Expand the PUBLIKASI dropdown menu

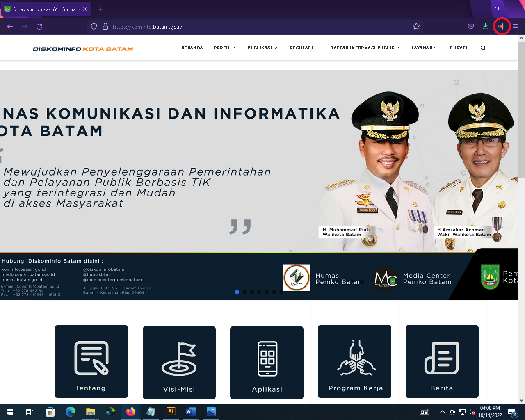262,48
